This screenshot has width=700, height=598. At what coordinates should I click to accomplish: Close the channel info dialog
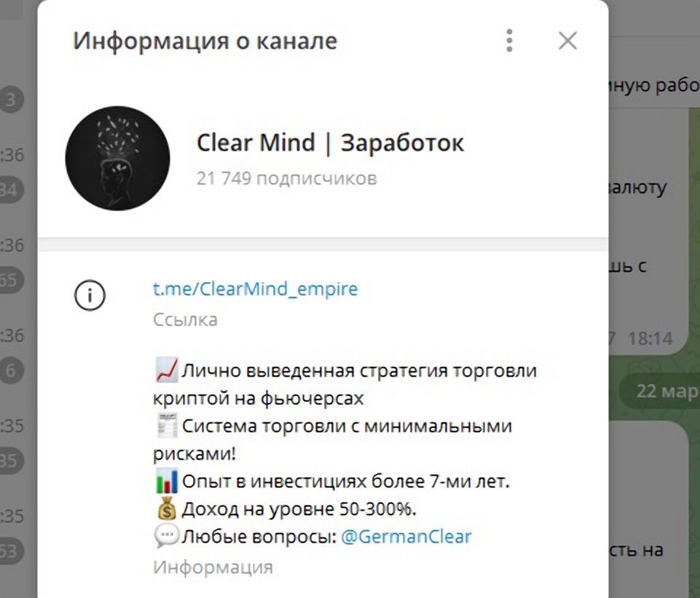568,41
